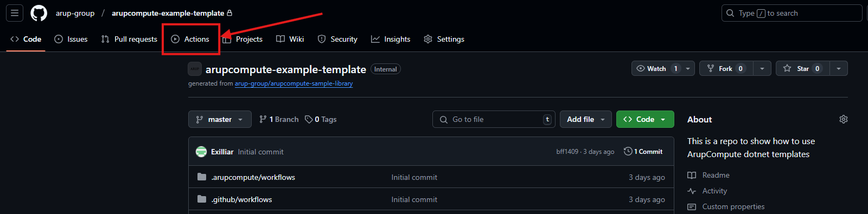868x214 pixels.
Task: Open the master branch selector dropdown
Action: pos(220,119)
